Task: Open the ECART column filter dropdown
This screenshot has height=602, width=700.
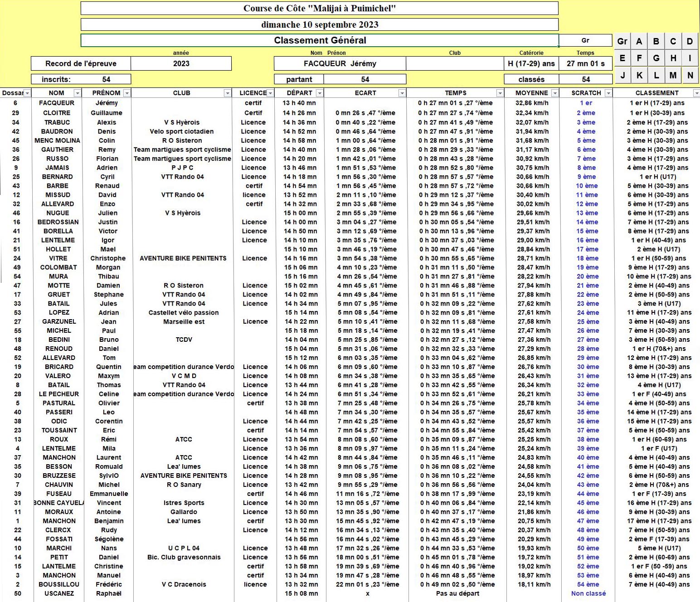Action: (402, 93)
